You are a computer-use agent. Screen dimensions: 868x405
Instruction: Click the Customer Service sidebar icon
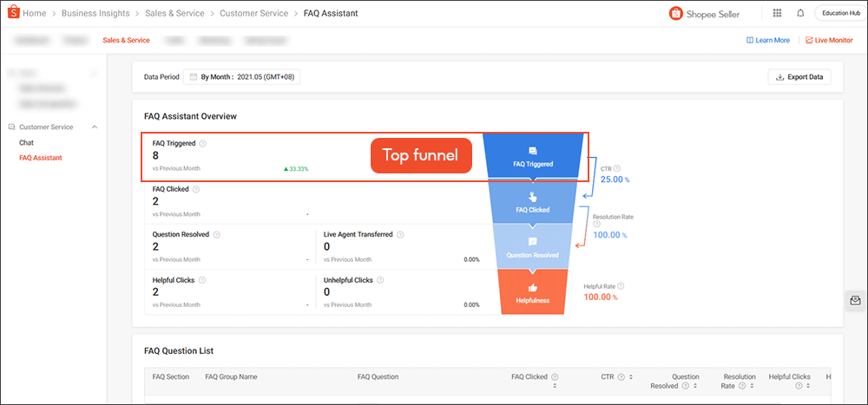click(11, 127)
